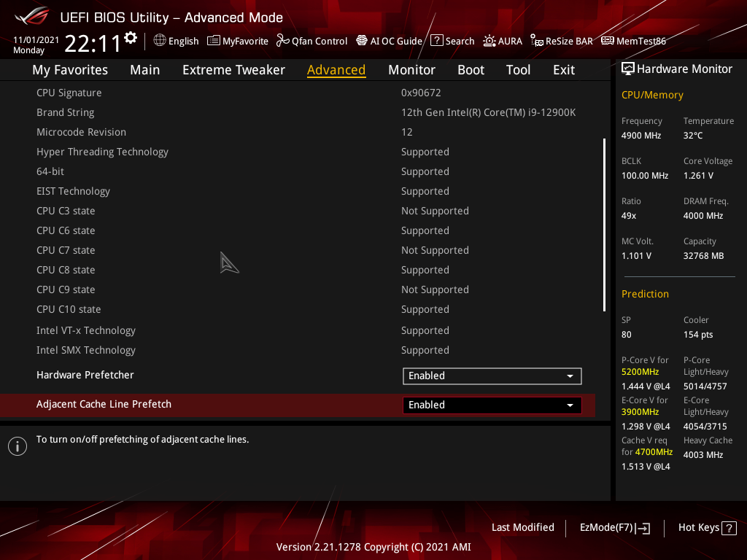Open the Extreme Tweaker tab
The image size is (747, 560).
coord(233,70)
